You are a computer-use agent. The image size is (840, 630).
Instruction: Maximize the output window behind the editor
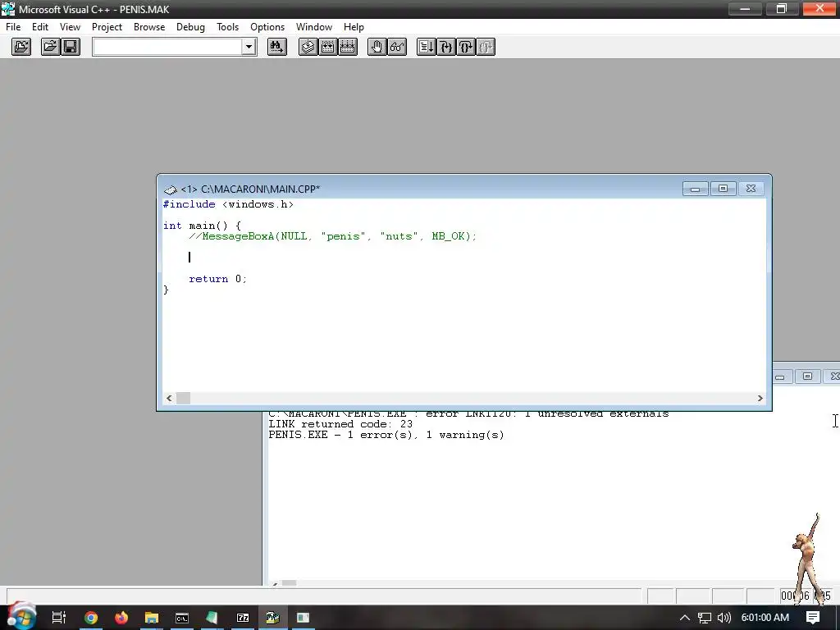(x=807, y=377)
